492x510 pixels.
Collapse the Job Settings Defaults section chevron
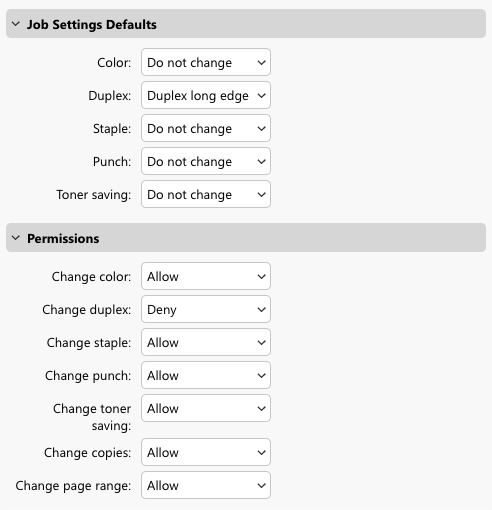pos(16,24)
